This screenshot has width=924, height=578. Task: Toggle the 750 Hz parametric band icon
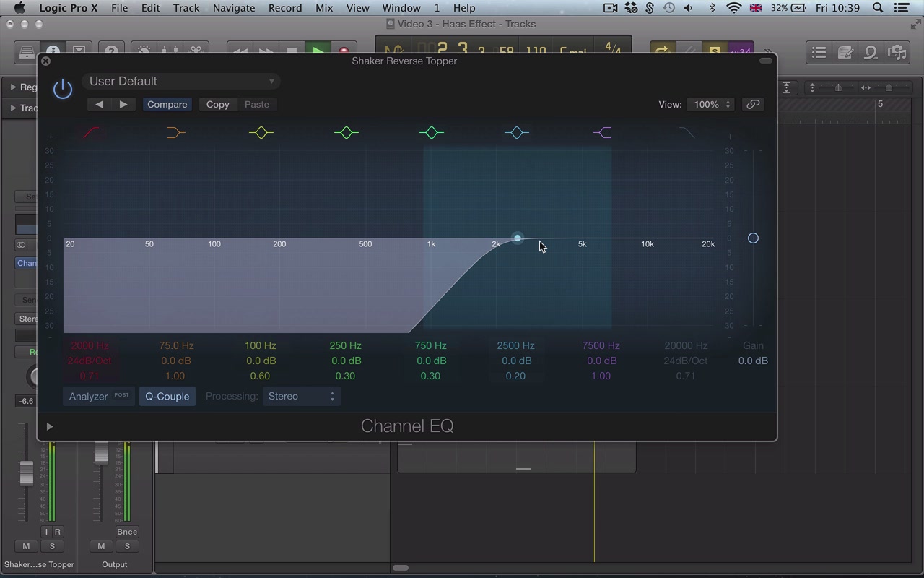[432, 133]
